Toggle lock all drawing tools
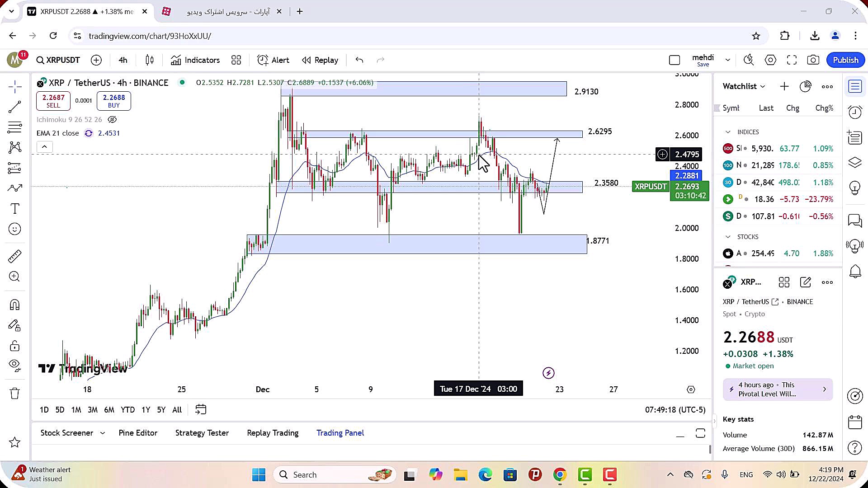Image resolution: width=868 pixels, height=488 pixels. [14, 346]
